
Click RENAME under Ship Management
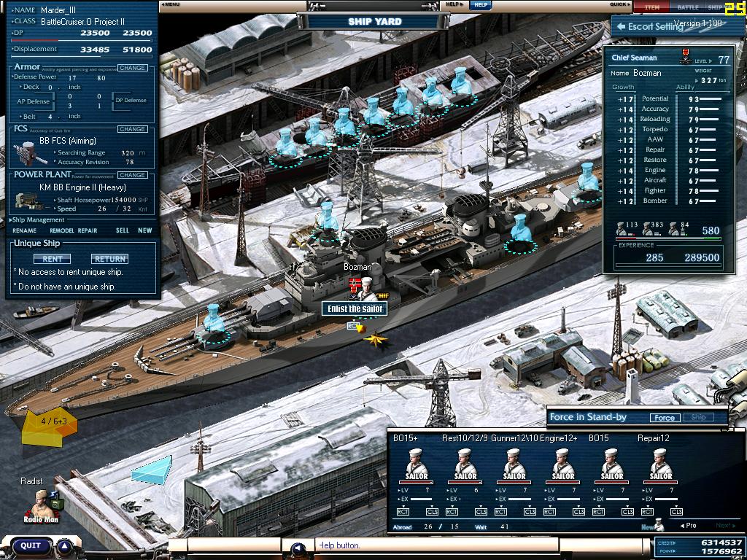click(x=24, y=230)
